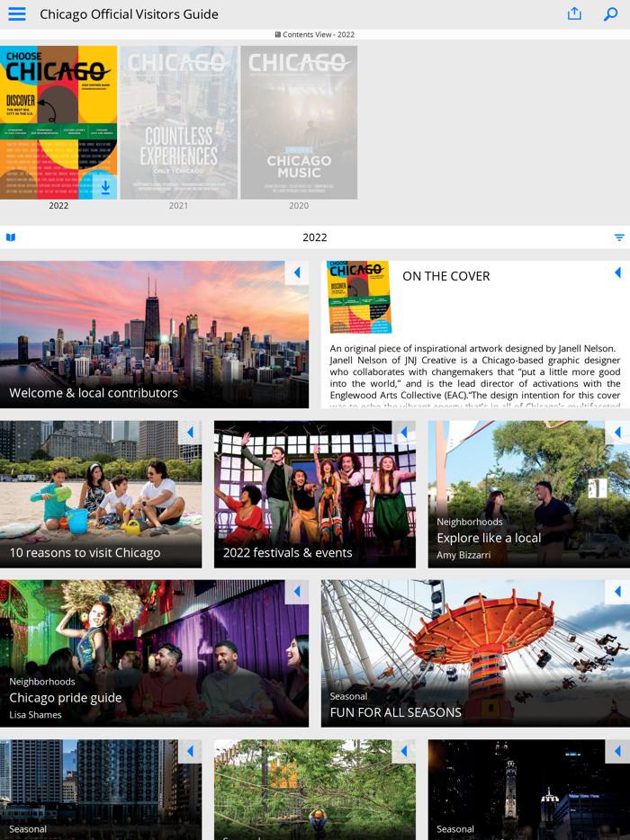The width and height of the screenshot is (630, 840).
Task: Tap the small page icon next to Contents View
Action: point(278,34)
